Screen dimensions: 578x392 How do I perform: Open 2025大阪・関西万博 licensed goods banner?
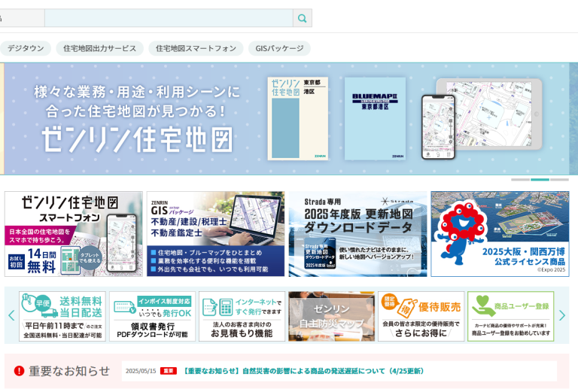point(500,234)
